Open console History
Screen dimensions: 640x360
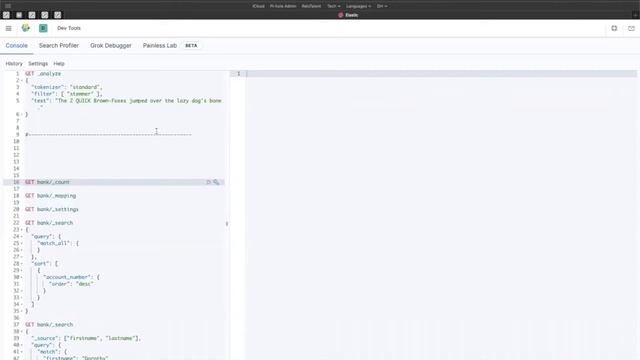click(14, 64)
